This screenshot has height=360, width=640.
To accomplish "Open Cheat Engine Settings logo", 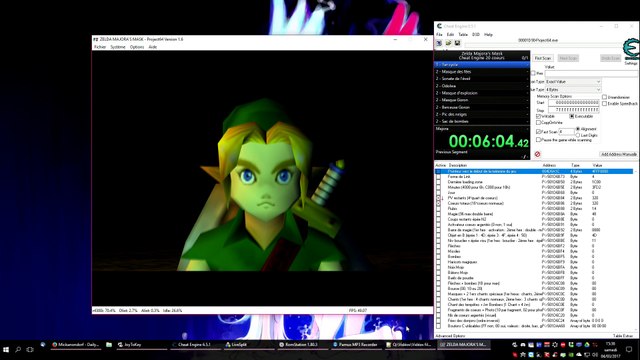I will (631, 50).
